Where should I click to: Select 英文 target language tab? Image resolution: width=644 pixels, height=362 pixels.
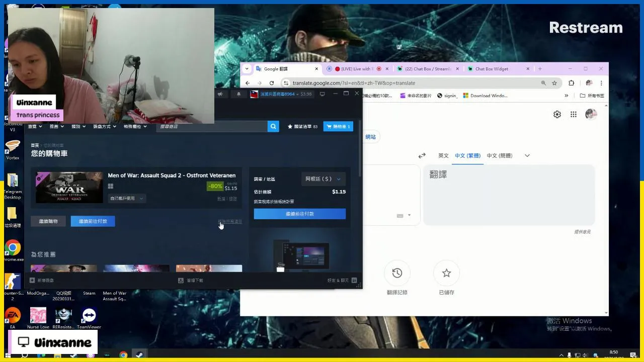443,156
